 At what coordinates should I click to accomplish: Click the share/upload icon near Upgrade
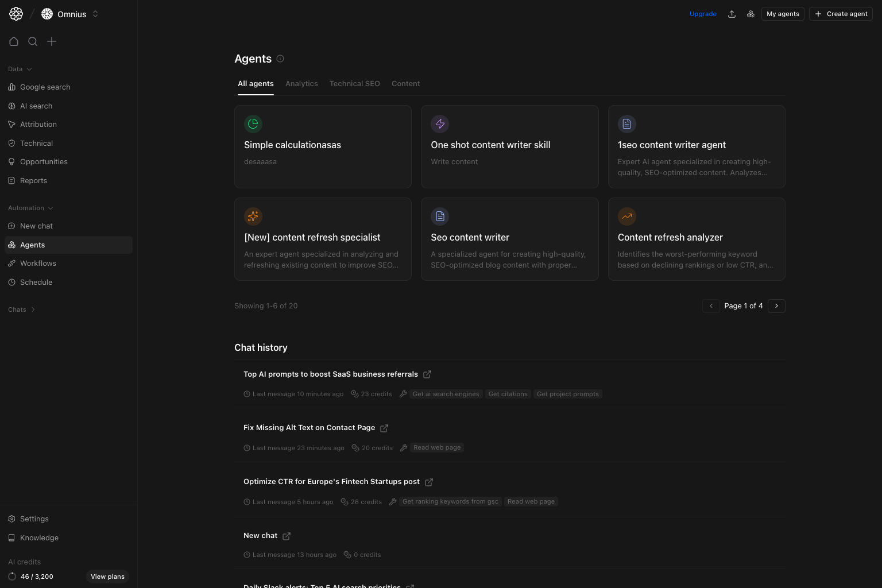tap(732, 14)
